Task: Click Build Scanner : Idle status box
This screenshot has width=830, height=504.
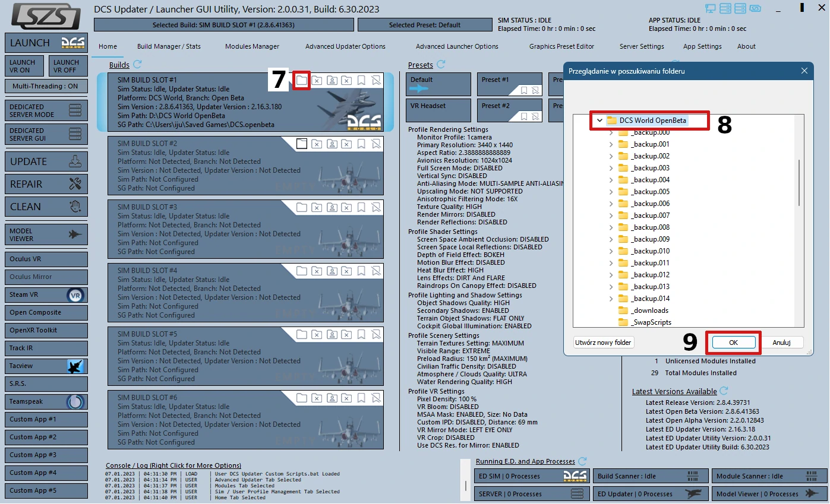Action: [650, 476]
